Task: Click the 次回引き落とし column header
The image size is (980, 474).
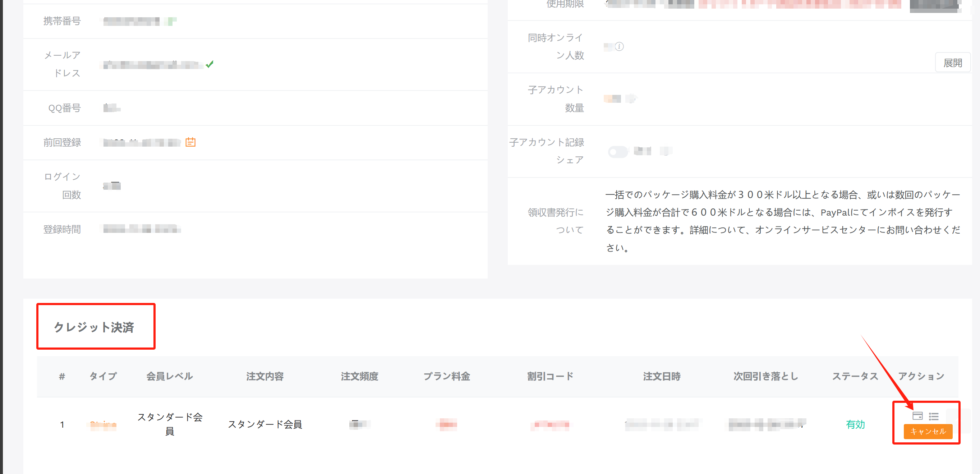Action: tap(765, 376)
